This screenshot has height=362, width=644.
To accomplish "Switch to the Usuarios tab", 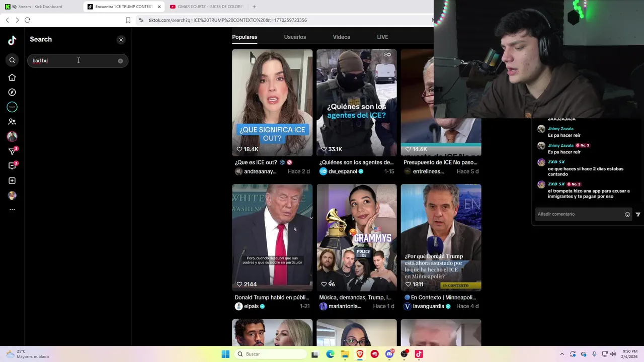I will [x=295, y=37].
